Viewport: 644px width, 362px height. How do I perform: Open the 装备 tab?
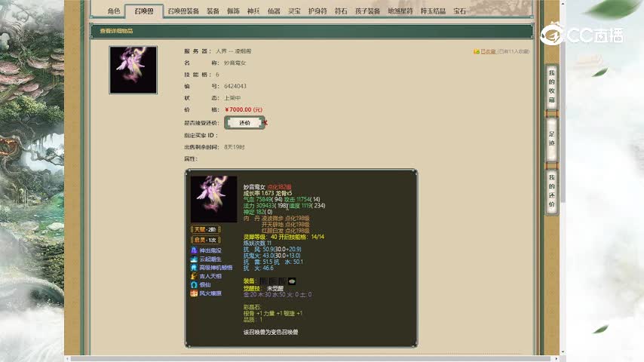tap(213, 11)
